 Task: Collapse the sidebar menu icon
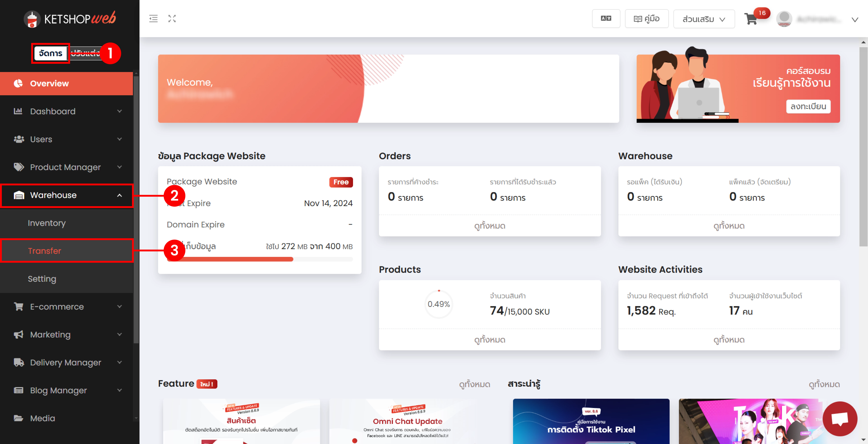(x=153, y=19)
